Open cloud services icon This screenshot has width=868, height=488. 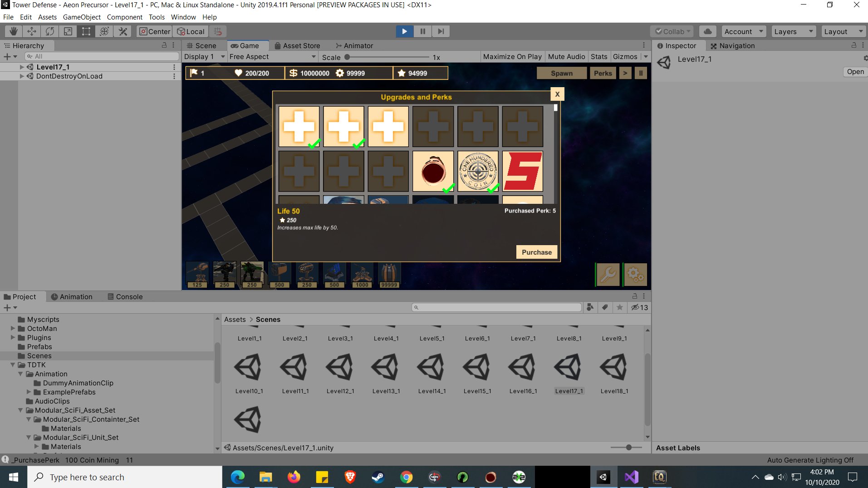pyautogui.click(x=707, y=31)
